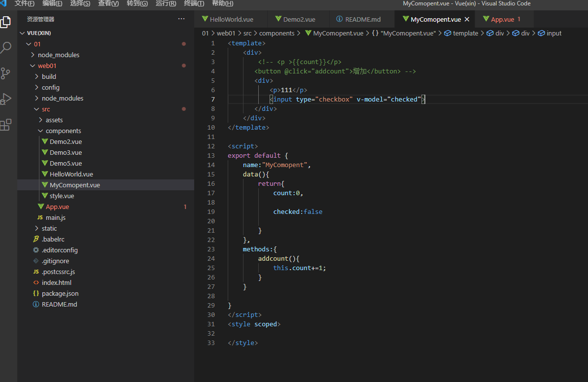Open the 帮助(H) menu
This screenshot has width=588, height=382.
(222, 3)
